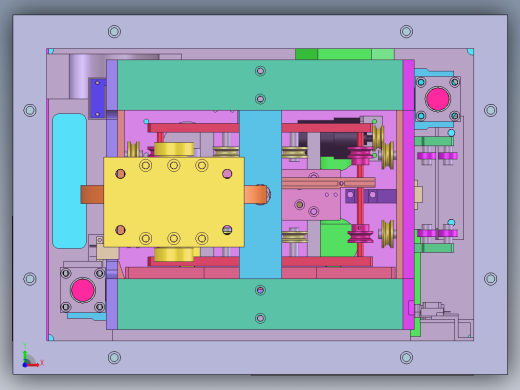Screen dimensions: 520x390
Task: Pick the pink circle in the bottom-left flange
Action: click(x=83, y=290)
